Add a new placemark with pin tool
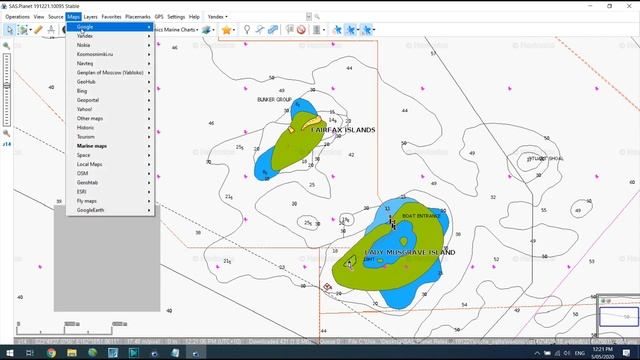The image size is (640, 360). [247, 29]
